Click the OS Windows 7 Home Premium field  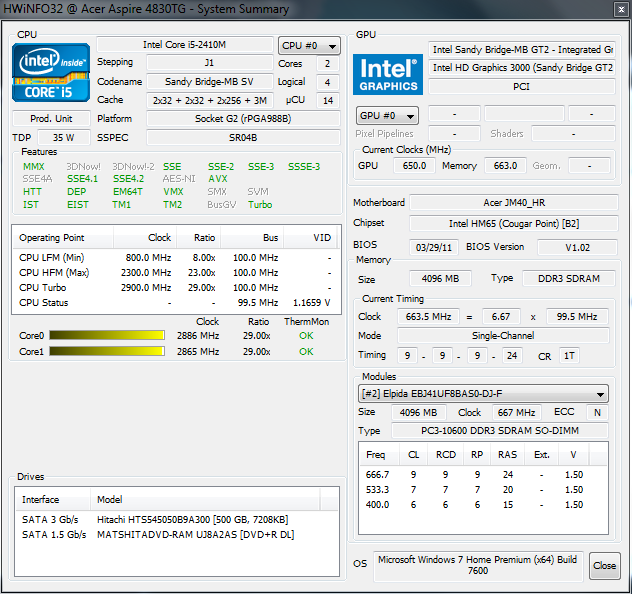click(x=478, y=565)
